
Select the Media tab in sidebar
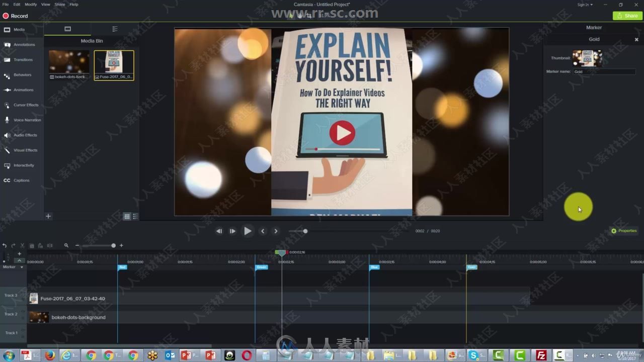point(22,30)
